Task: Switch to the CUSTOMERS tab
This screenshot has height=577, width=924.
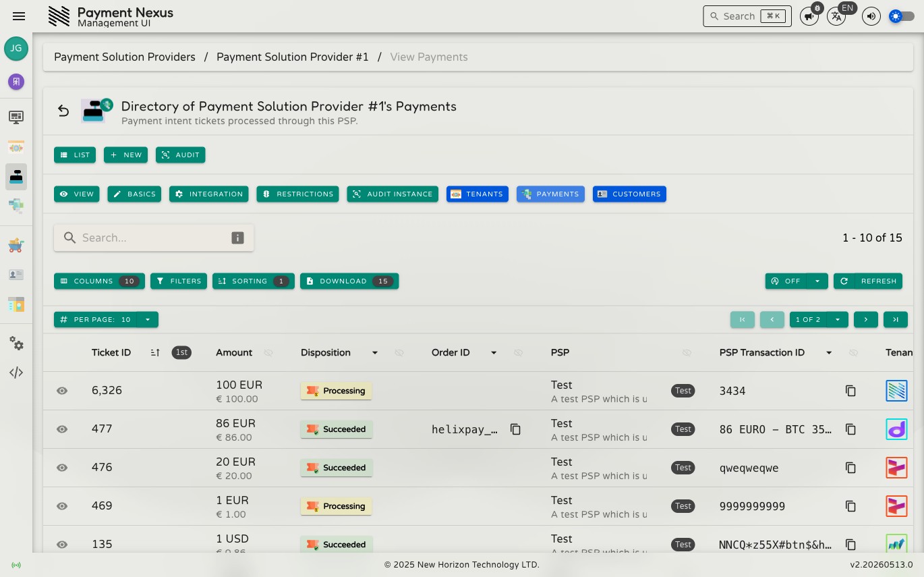Action: coord(629,194)
